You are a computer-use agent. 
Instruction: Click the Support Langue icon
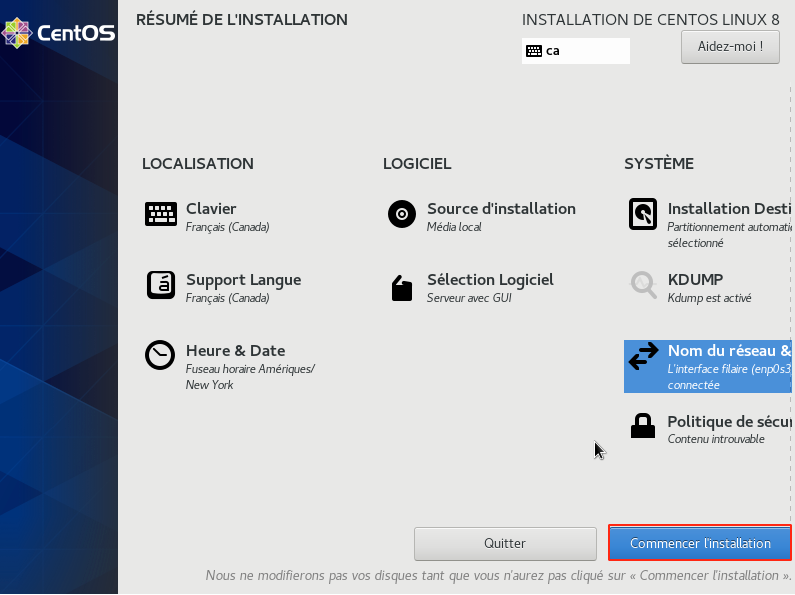(160, 285)
